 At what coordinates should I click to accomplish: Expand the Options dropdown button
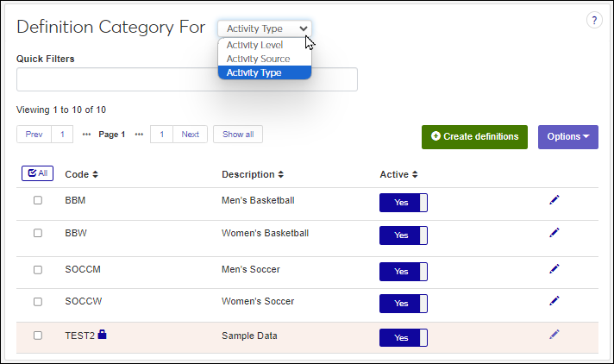[x=567, y=136]
